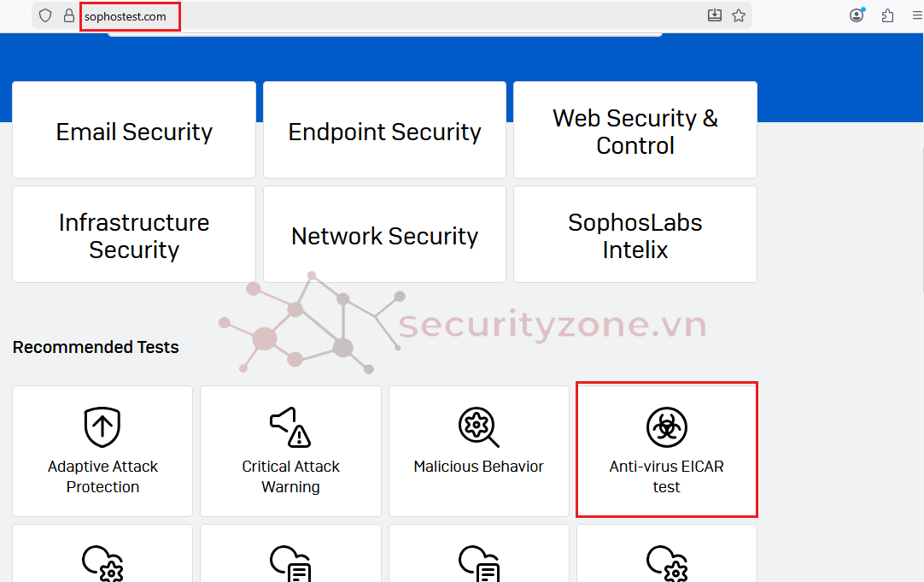
Task: Open the Firefox account profile icon
Action: click(857, 15)
